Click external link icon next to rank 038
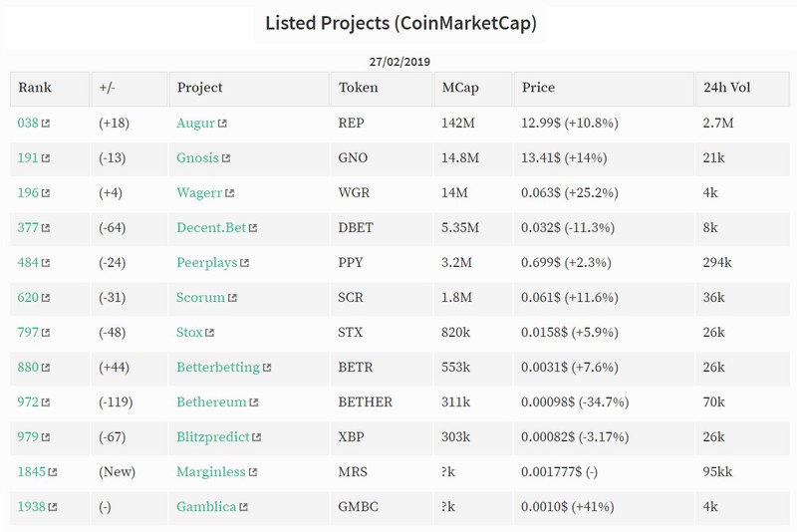 [46, 123]
